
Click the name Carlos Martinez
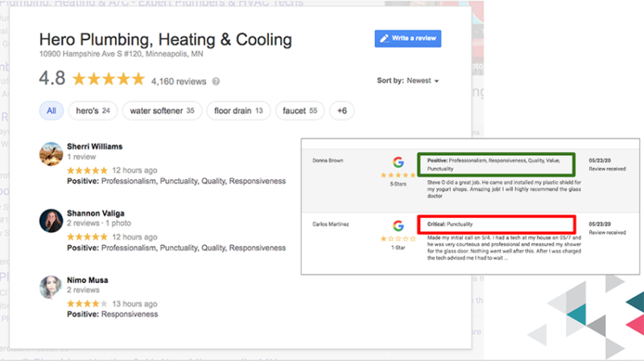331,224
